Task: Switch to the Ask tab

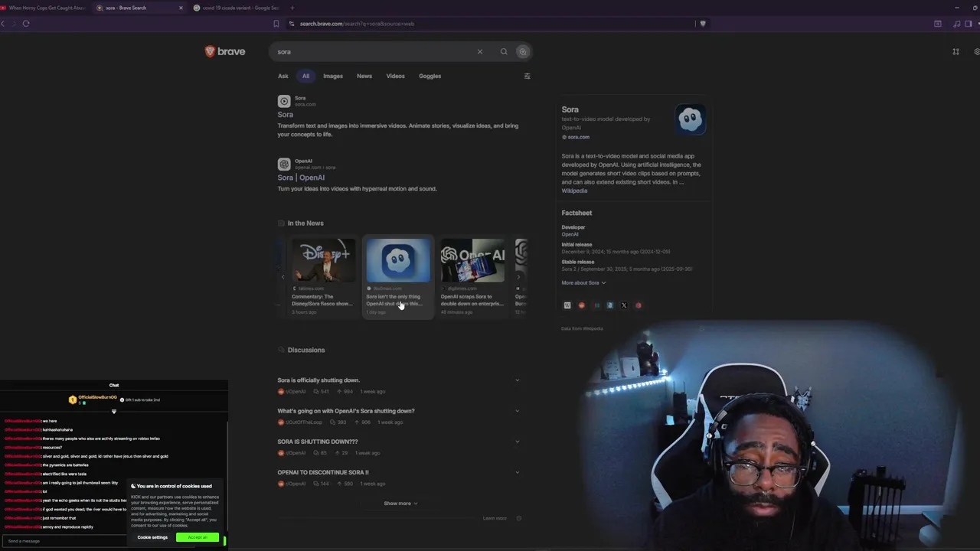Action: (x=283, y=76)
